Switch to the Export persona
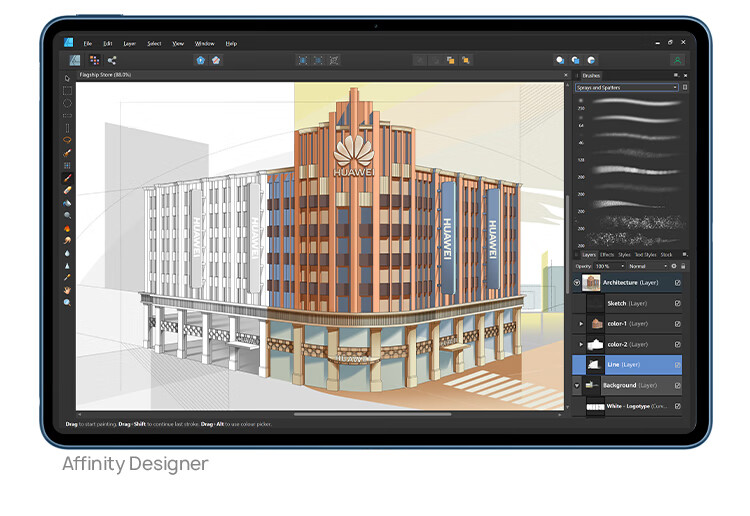Screen dimensions: 750x516 click(112, 60)
